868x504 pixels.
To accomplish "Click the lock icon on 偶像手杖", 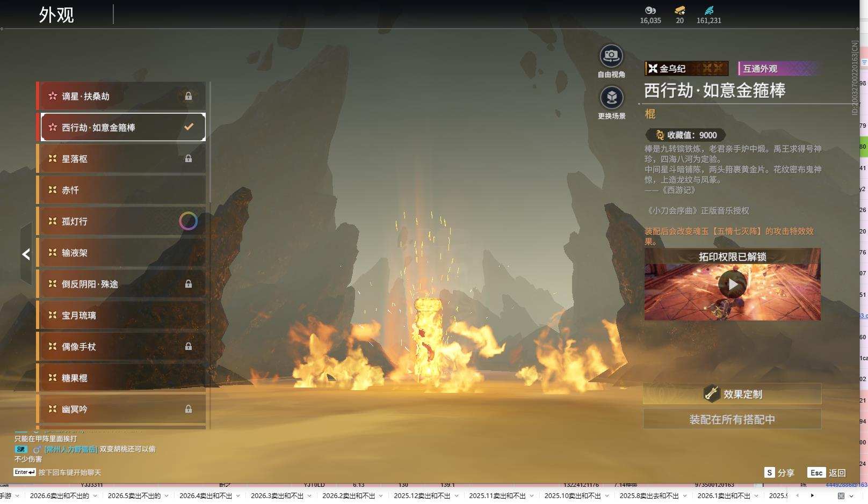I will pyautogui.click(x=189, y=346).
